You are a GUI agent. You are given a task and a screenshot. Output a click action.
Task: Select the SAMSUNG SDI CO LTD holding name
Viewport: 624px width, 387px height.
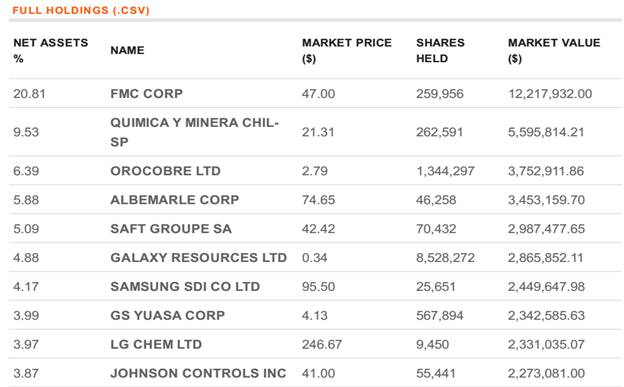[185, 286]
